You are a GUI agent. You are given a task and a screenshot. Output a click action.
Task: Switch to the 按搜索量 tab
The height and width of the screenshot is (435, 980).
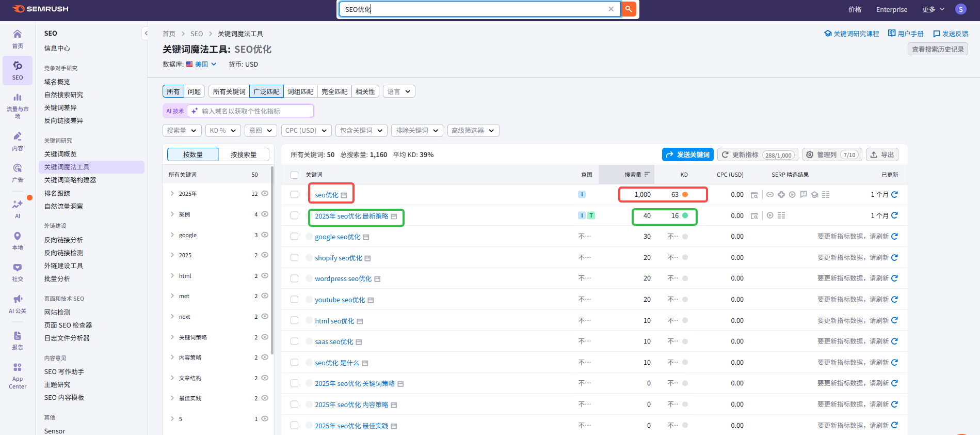point(244,154)
